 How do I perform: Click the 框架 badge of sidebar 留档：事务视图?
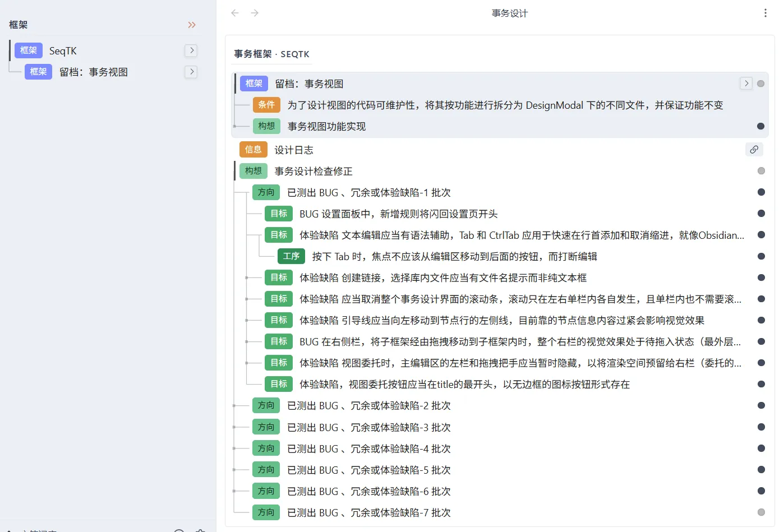pos(39,72)
